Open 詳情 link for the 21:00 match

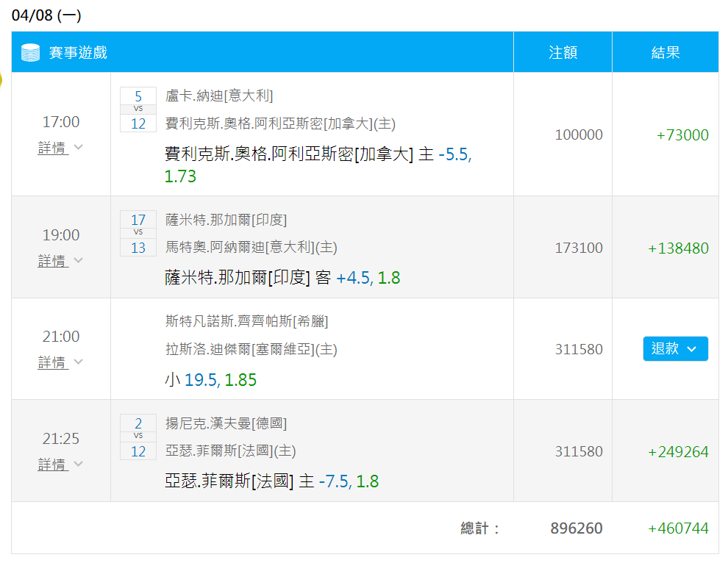[53, 362]
